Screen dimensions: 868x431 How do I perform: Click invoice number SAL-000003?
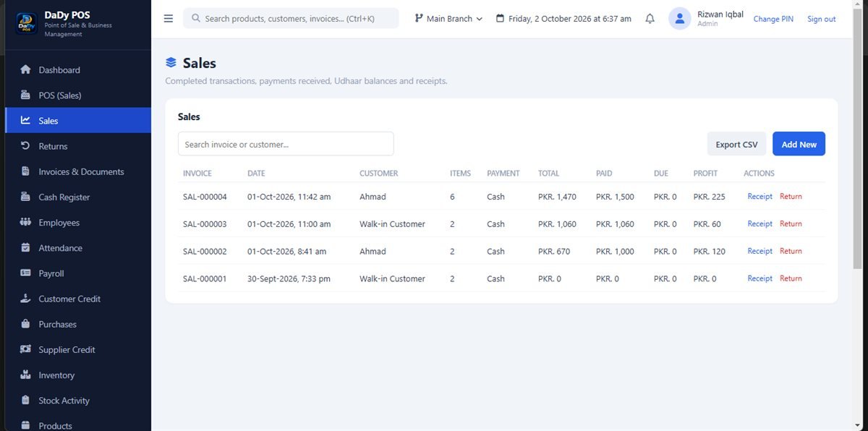click(205, 224)
